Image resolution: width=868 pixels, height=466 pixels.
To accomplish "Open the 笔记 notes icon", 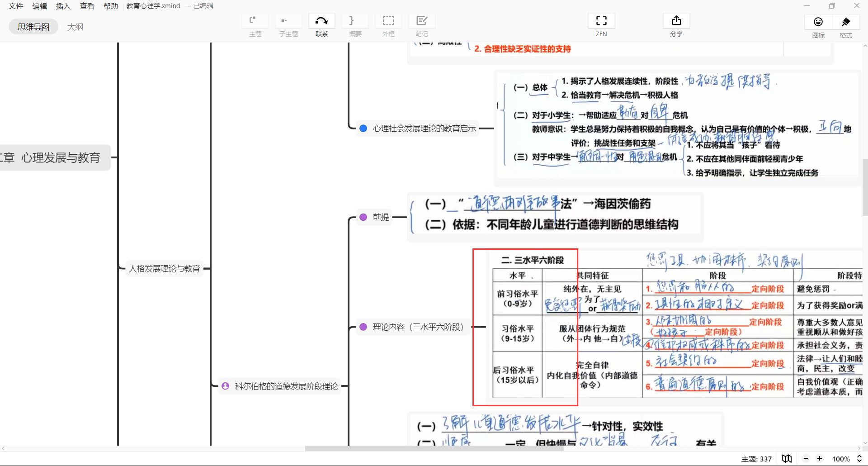I will point(422,21).
